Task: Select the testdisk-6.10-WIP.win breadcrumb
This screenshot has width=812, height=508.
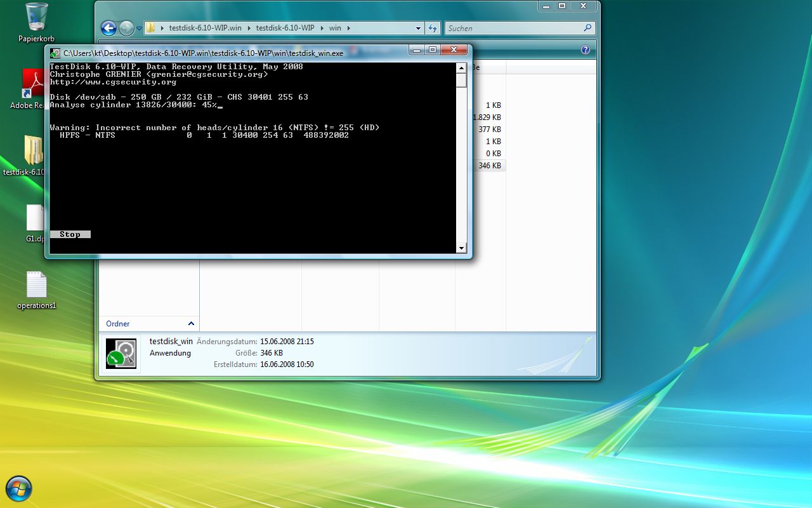Action: [206, 28]
